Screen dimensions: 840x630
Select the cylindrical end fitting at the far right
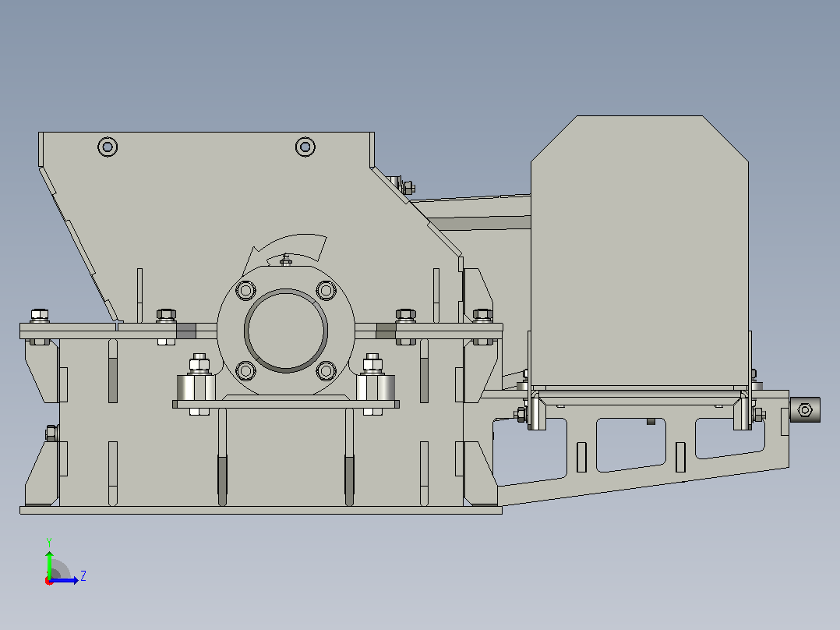[805, 410]
